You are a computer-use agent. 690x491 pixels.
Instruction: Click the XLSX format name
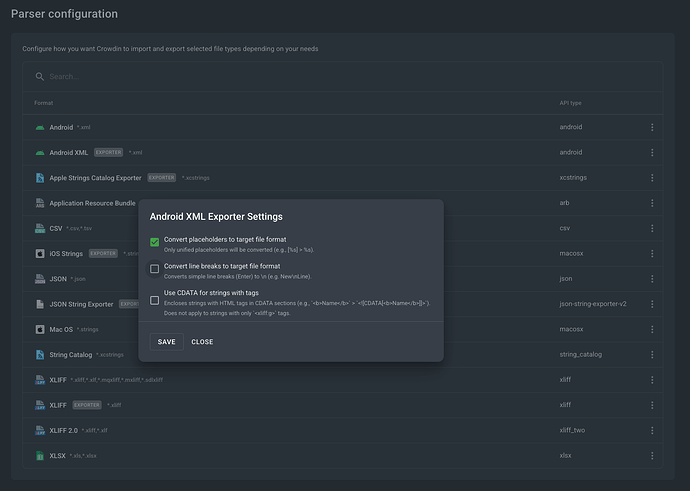pyautogui.click(x=58, y=456)
